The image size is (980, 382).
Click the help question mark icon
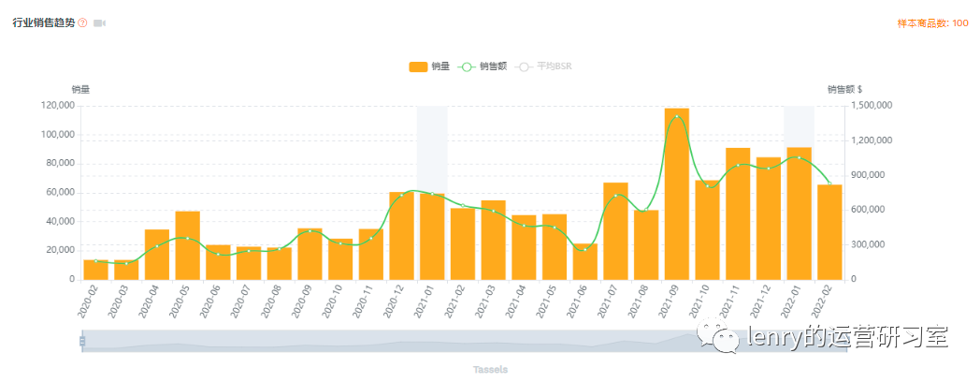click(82, 22)
